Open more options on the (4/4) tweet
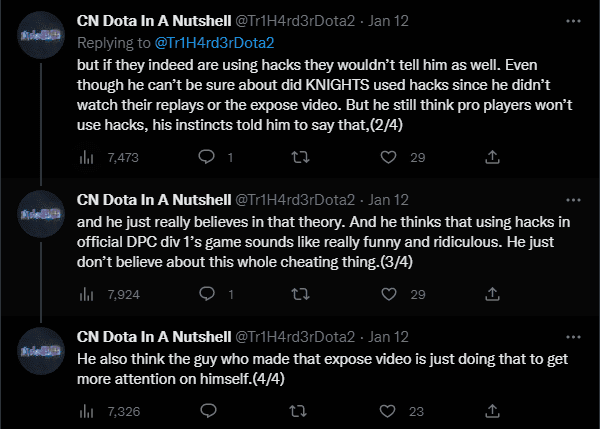The width and height of the screenshot is (600, 429). 570,337
